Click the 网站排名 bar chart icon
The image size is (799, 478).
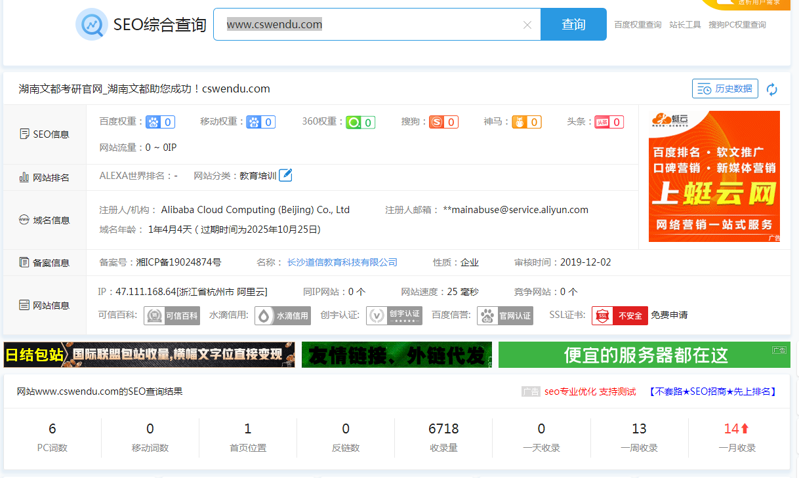24,177
